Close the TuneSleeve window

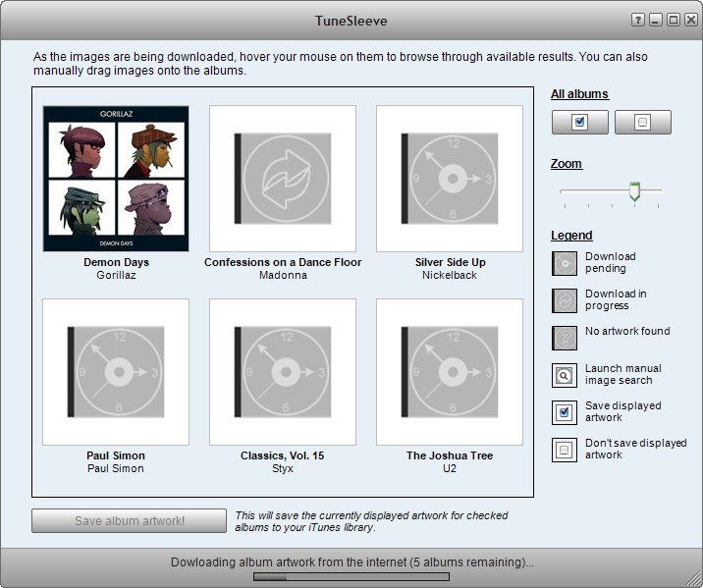pyautogui.click(x=691, y=20)
